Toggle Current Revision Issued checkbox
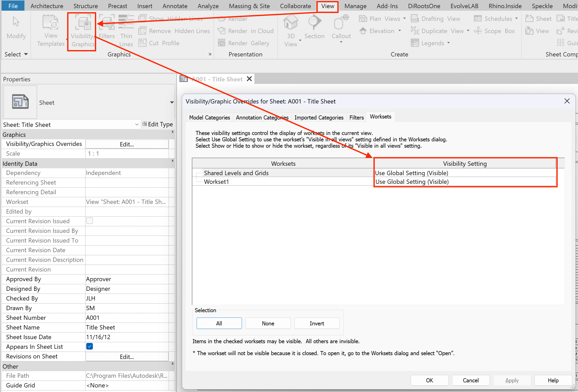Screen dimensions: 578x392 coord(90,221)
